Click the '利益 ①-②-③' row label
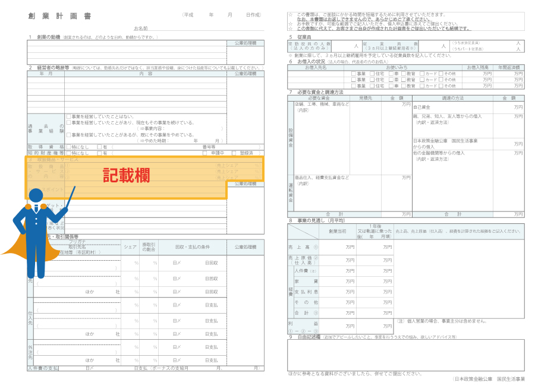 point(303,327)
